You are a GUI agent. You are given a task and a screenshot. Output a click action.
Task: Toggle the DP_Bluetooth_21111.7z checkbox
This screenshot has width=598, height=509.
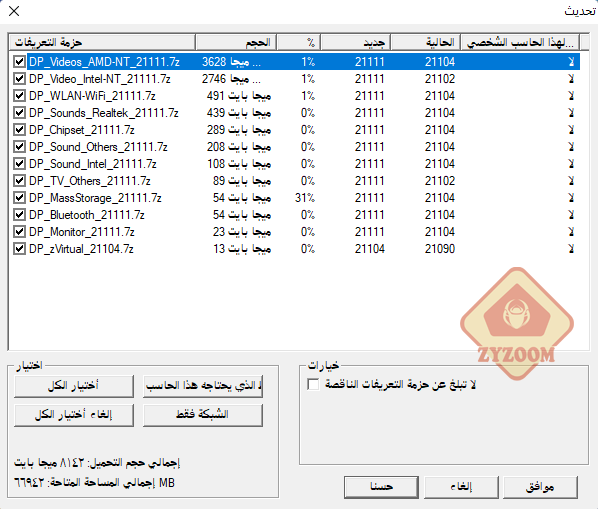(19, 215)
